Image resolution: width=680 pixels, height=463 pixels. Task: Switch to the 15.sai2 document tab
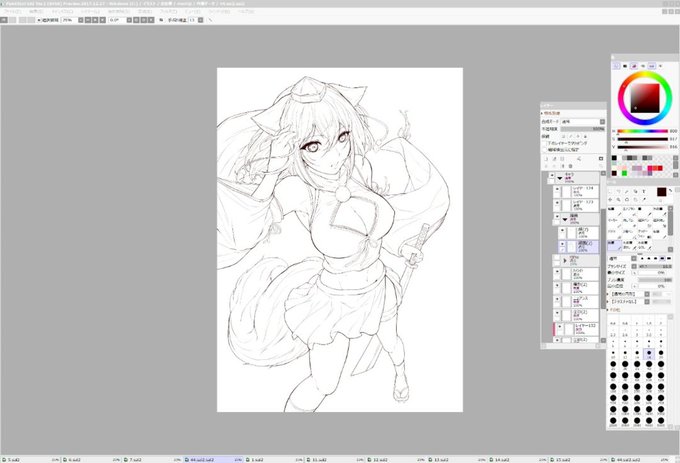point(579,460)
